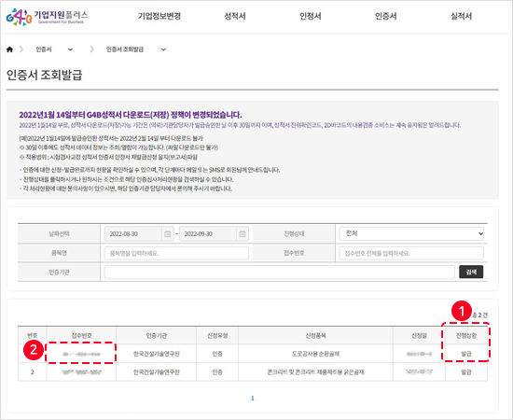Click the 검색 search button

click(x=471, y=272)
